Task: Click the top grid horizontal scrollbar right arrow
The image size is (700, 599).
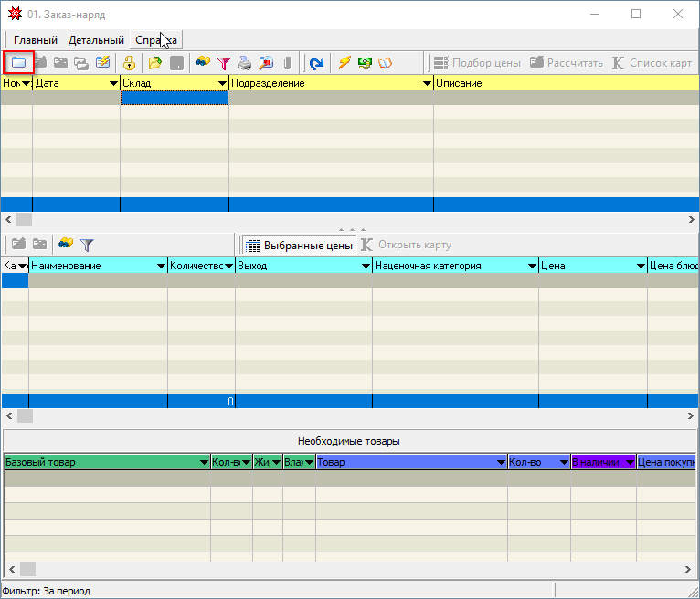Action: pyautogui.click(x=692, y=220)
